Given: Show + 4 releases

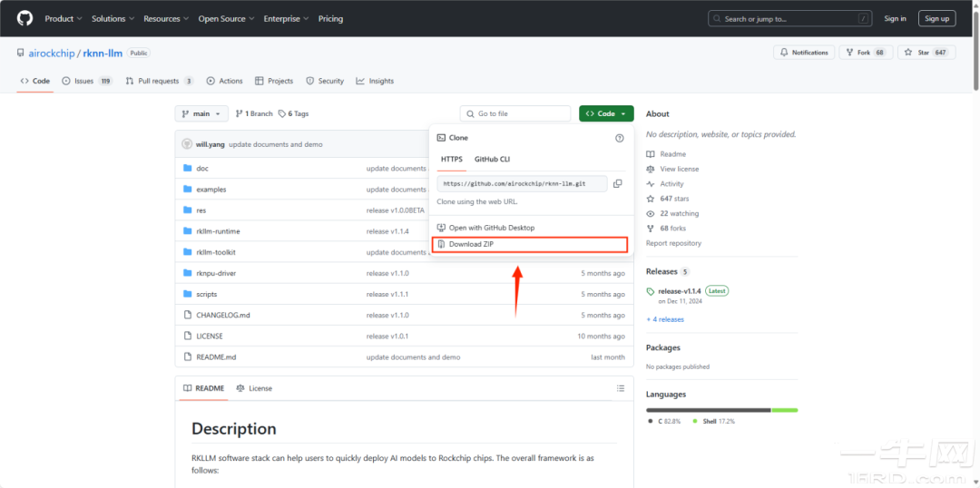Looking at the screenshot, I should pos(665,319).
